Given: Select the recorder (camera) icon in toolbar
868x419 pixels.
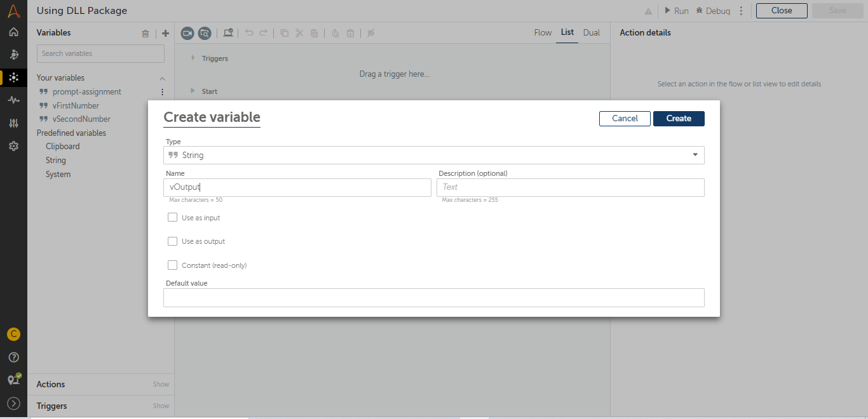Looking at the screenshot, I should [x=187, y=33].
